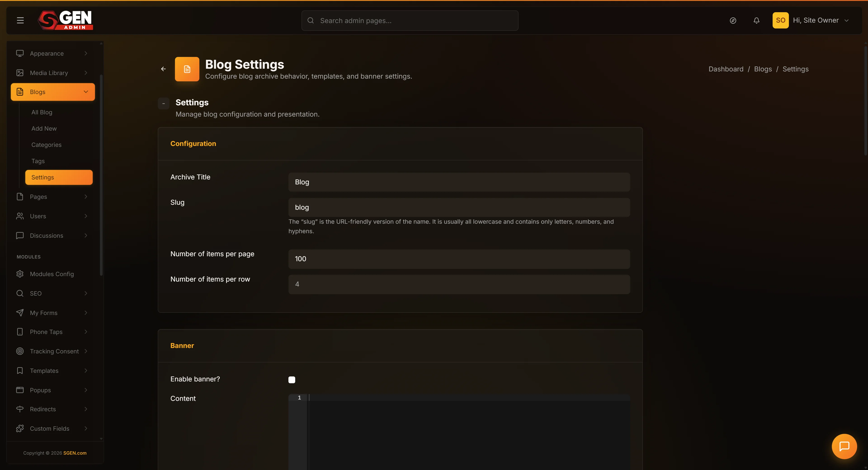Focus the Archive Title input field
This screenshot has height=470, width=868.
pos(459,182)
